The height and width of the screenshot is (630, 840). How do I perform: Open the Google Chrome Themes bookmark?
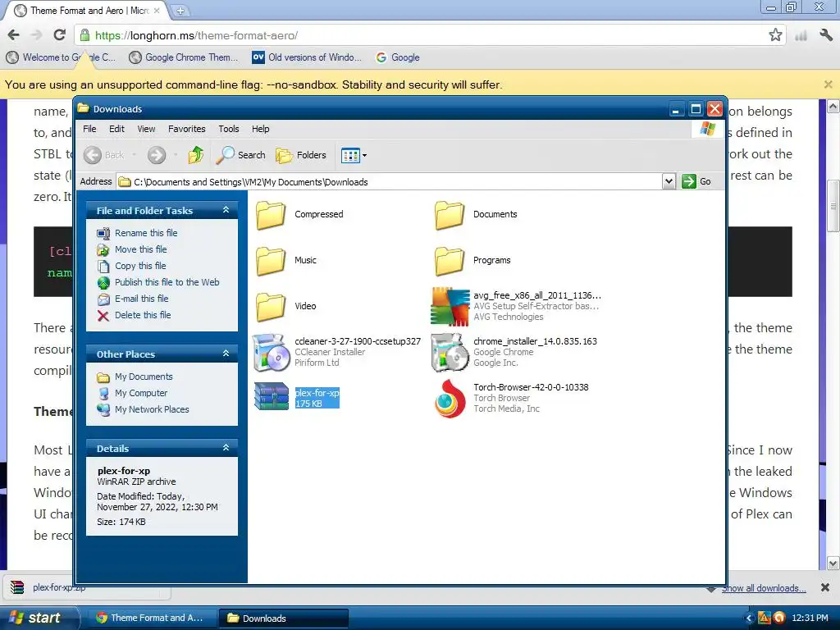pos(184,57)
